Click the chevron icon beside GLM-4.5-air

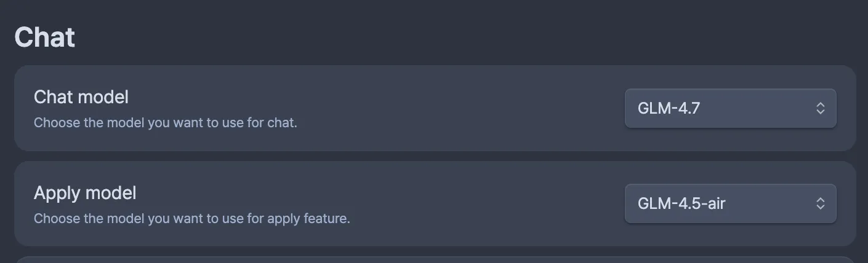820,203
